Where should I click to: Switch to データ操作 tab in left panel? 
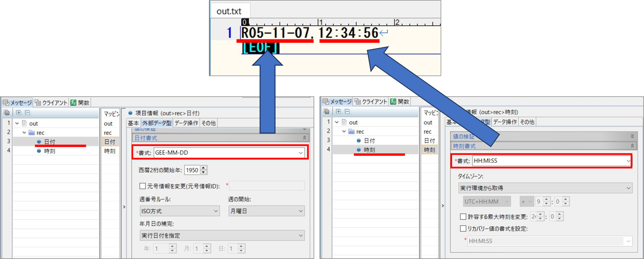click(186, 123)
